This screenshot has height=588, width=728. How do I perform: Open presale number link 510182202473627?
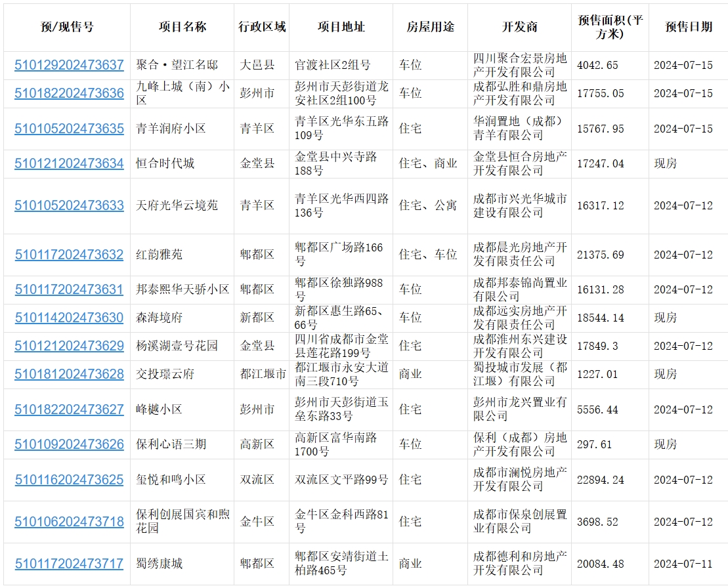click(69, 409)
